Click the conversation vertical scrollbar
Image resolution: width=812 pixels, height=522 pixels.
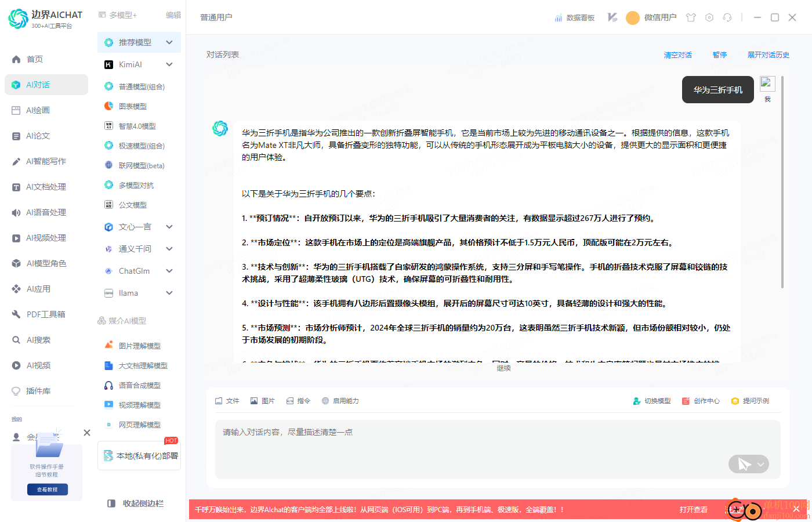pyautogui.click(x=782, y=182)
